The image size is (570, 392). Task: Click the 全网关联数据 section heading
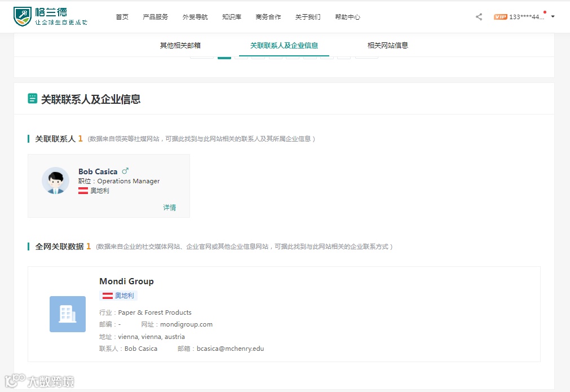pos(59,246)
